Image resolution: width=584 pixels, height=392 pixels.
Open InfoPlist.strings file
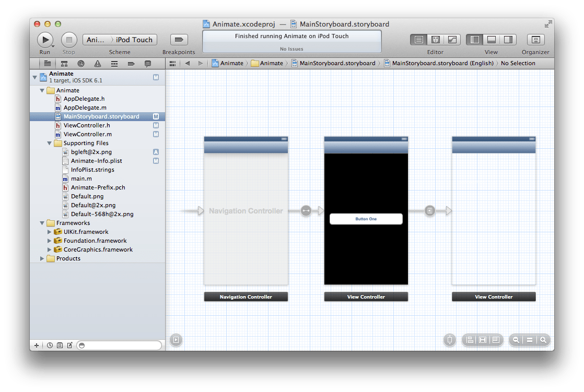[x=97, y=170]
